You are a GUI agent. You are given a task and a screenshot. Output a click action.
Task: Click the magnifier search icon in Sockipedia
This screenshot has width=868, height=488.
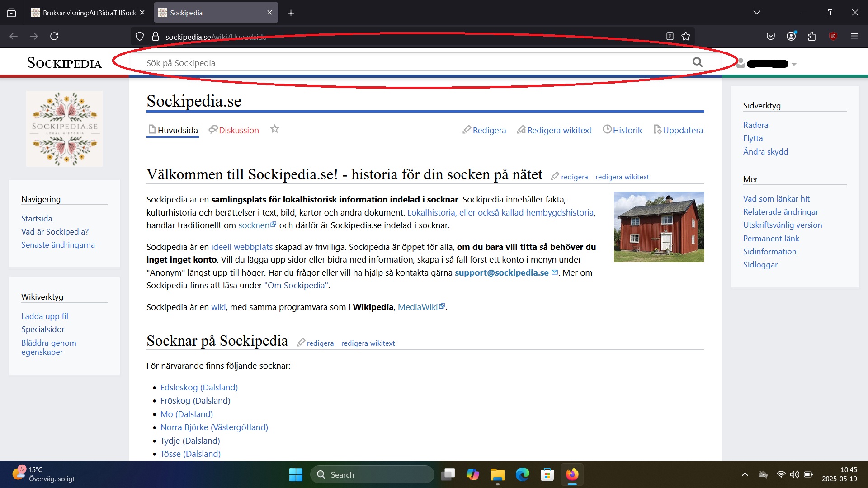click(x=698, y=62)
